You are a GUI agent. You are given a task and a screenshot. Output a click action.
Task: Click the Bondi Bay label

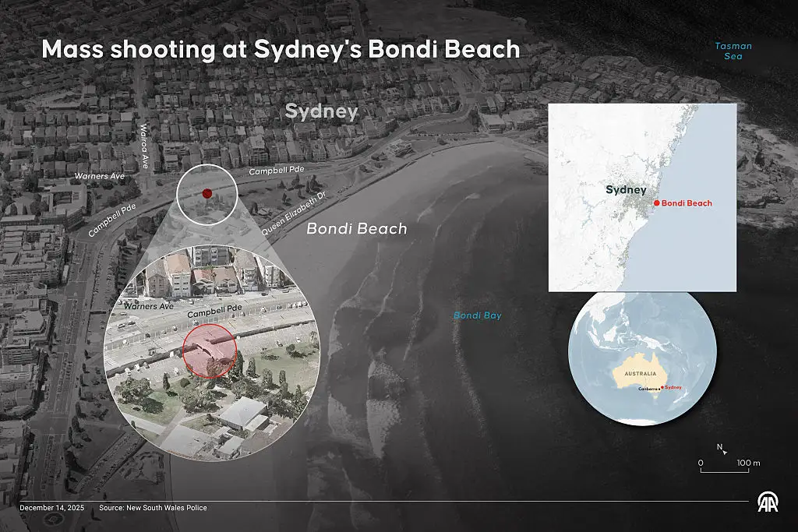click(x=476, y=315)
